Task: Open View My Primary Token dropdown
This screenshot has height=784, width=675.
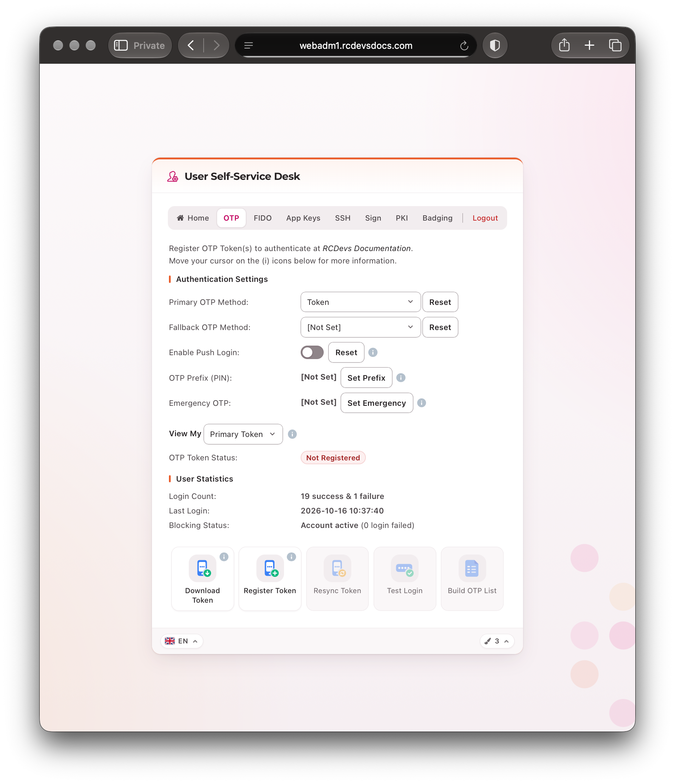Action: click(243, 434)
